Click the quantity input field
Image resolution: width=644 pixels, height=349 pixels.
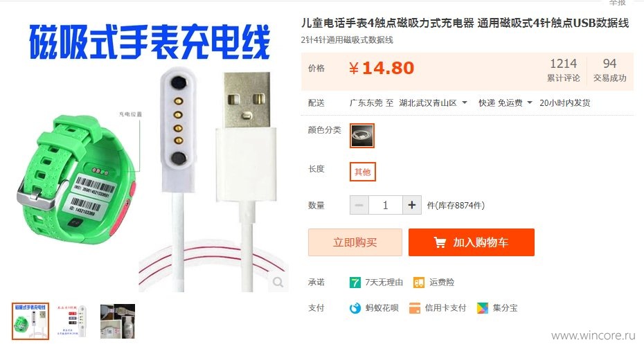click(385, 205)
